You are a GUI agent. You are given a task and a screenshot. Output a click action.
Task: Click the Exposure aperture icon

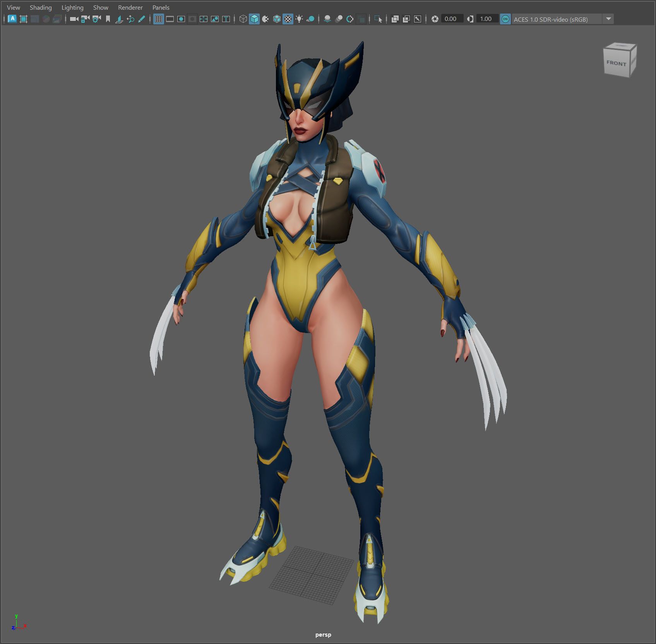[435, 19]
